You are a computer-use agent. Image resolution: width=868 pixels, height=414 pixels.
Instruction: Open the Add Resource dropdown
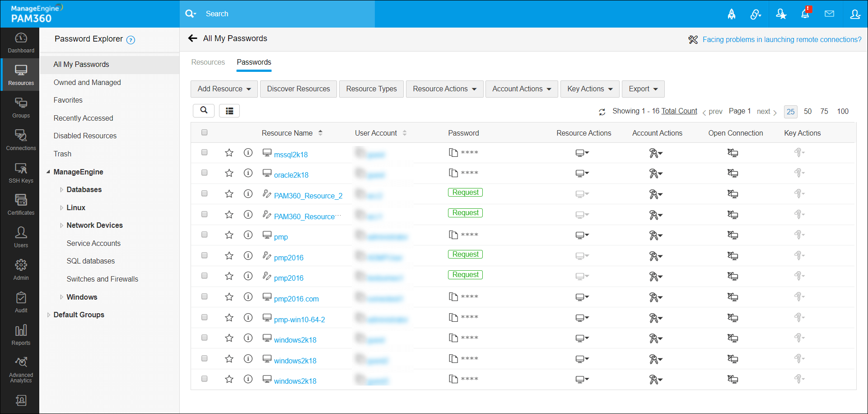pos(224,89)
